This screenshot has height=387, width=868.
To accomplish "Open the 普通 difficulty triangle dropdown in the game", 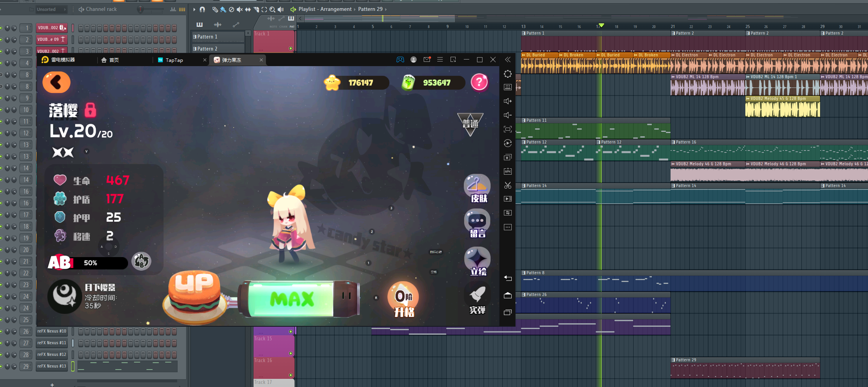I will tap(470, 124).
